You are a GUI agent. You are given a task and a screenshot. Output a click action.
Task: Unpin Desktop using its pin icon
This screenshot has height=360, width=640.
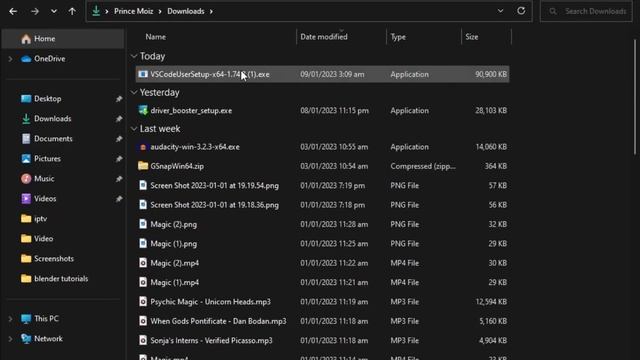click(x=119, y=99)
